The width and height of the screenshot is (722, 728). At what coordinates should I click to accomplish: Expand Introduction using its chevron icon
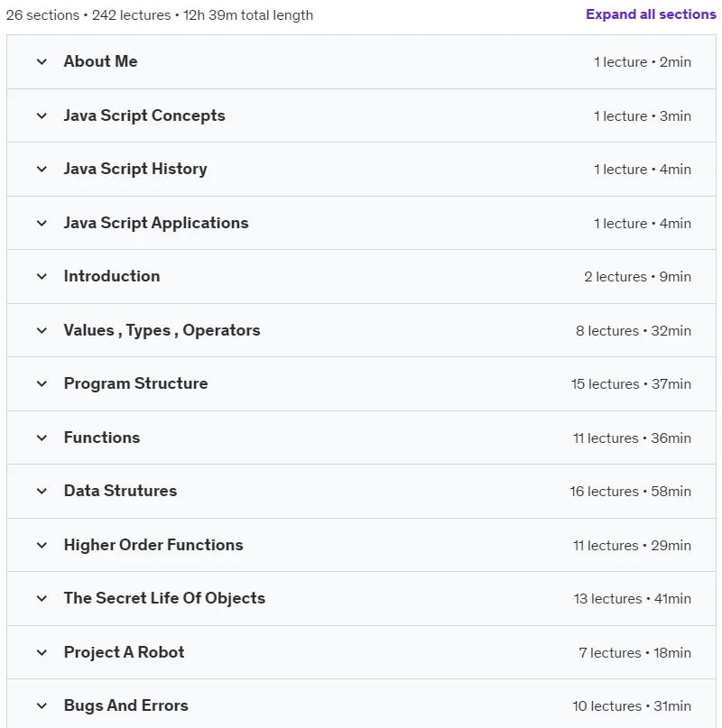point(42,276)
